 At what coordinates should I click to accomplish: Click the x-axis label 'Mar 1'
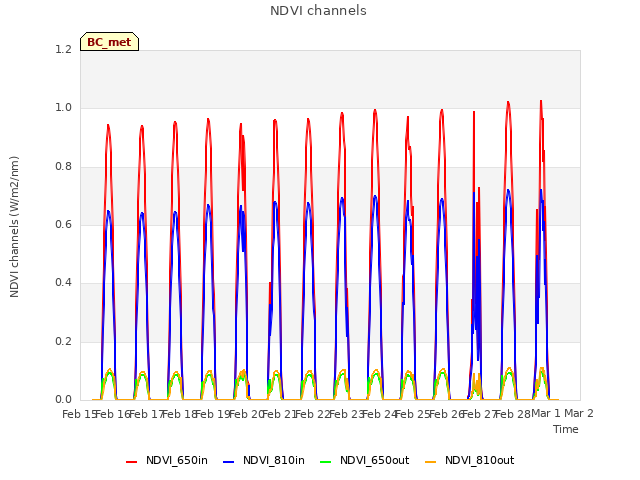546,413
